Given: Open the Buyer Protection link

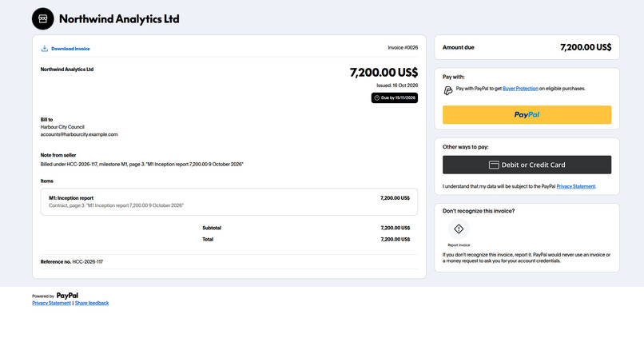Looking at the screenshot, I should point(520,89).
